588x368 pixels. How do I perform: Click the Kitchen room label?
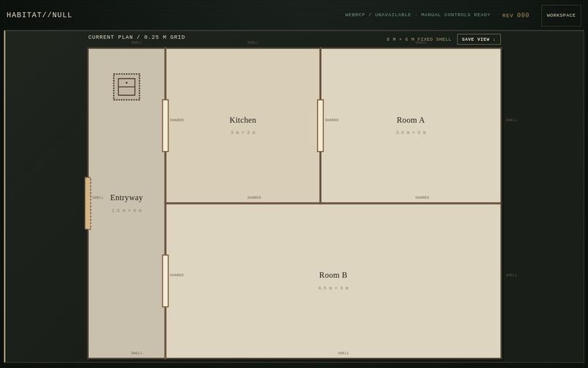click(x=243, y=120)
